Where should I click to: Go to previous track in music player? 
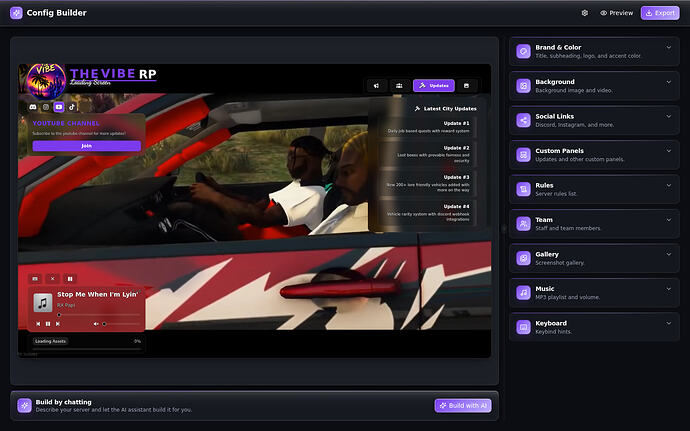[38, 324]
